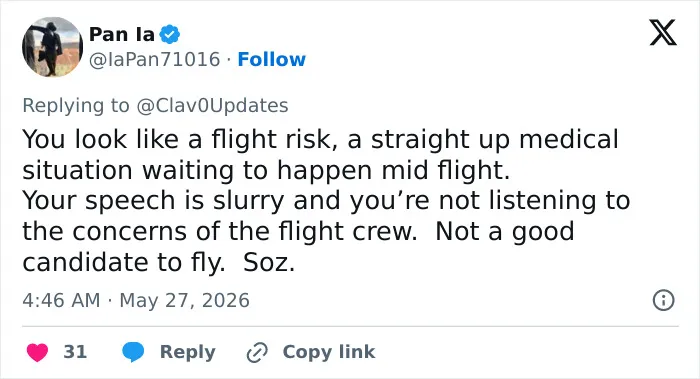Viewport: 700px width, 379px height.
Task: Click the May 27, 2026 date
Action: point(184,300)
